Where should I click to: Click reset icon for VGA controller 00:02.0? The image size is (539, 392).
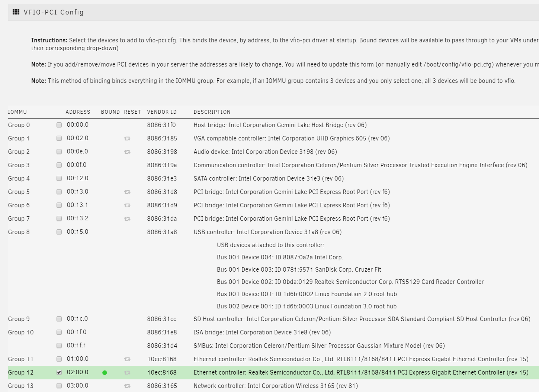pyautogui.click(x=127, y=139)
